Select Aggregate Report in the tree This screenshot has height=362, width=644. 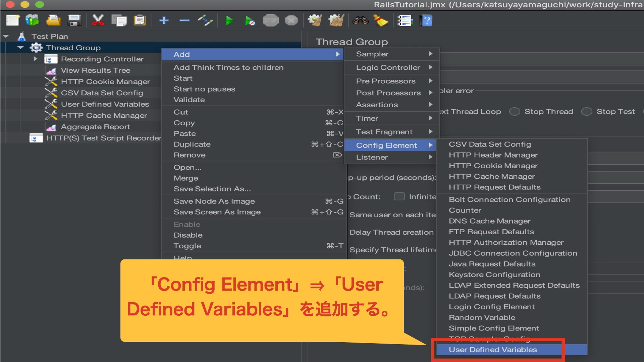point(95,127)
